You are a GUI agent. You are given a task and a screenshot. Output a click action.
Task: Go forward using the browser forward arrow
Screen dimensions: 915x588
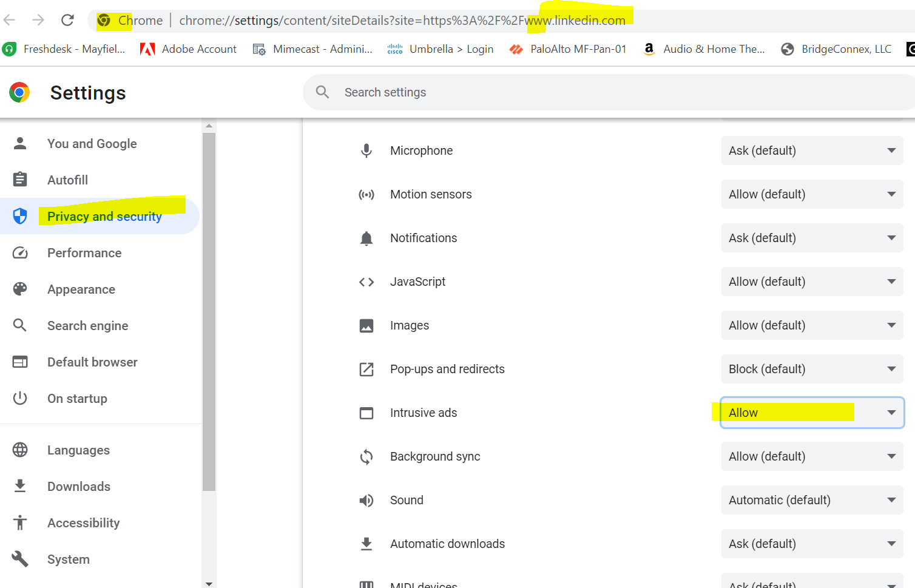(38, 20)
